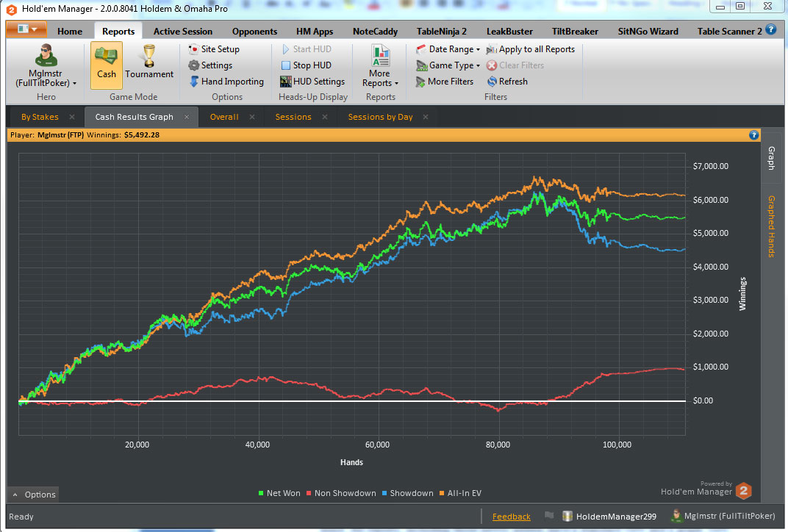Open More Filters
Image resolution: width=788 pixels, height=532 pixels.
445,82
